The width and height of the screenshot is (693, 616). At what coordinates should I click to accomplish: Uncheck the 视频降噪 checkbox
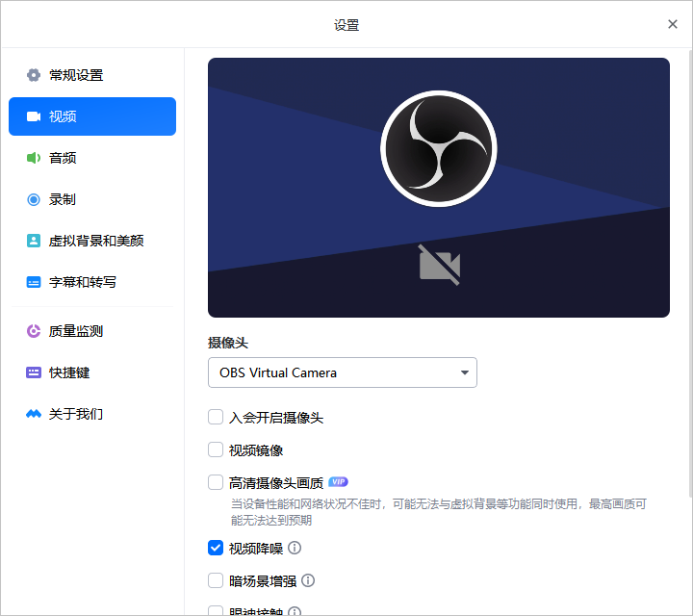(216, 548)
